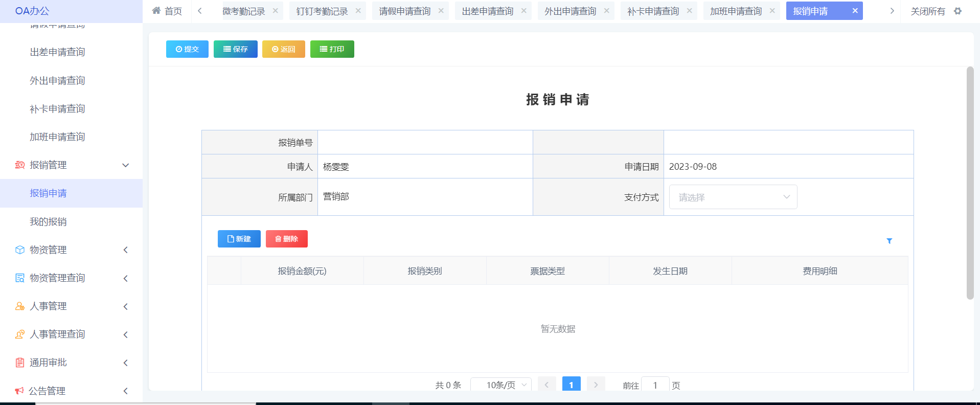Screen dimensions: 980x405
Task: Open the 10条/页 page size dropdown
Action: [x=500, y=385]
